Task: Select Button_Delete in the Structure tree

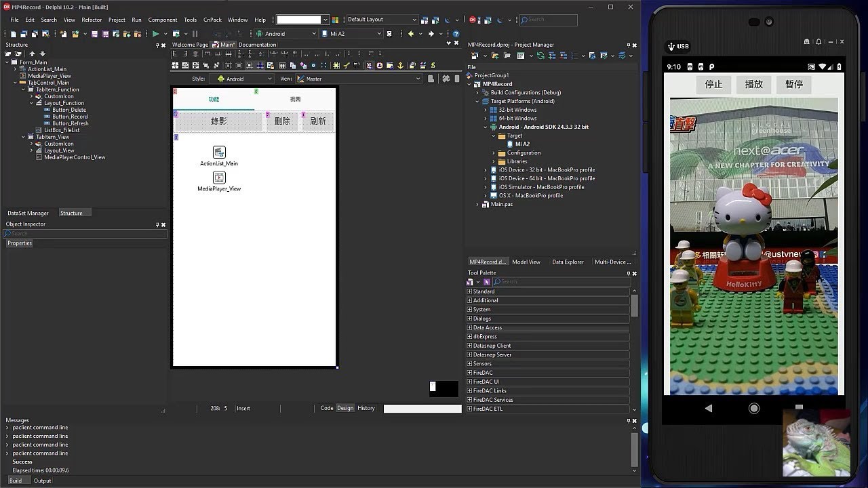Action: pyautogui.click(x=69, y=110)
